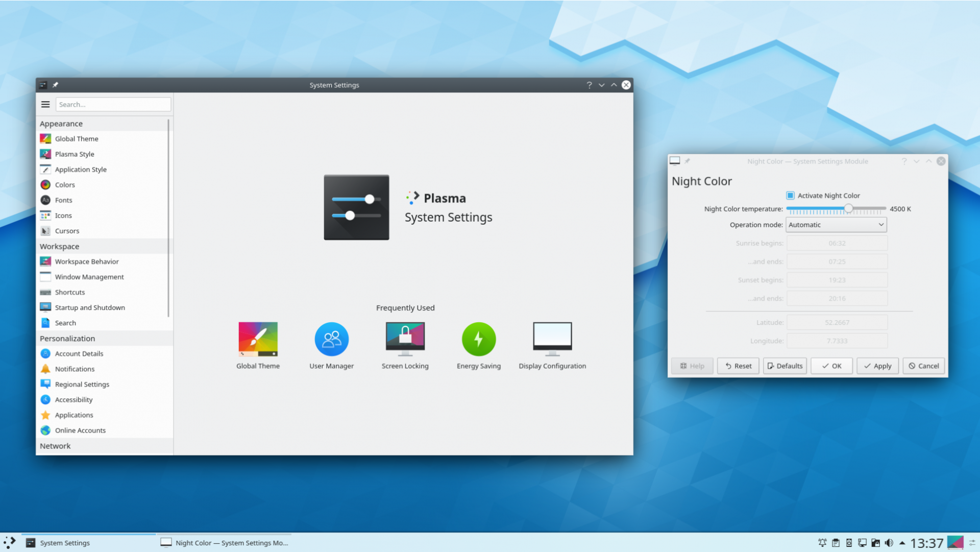Select the Icons settings icon
Image resolution: width=980 pixels, height=552 pixels.
45,215
